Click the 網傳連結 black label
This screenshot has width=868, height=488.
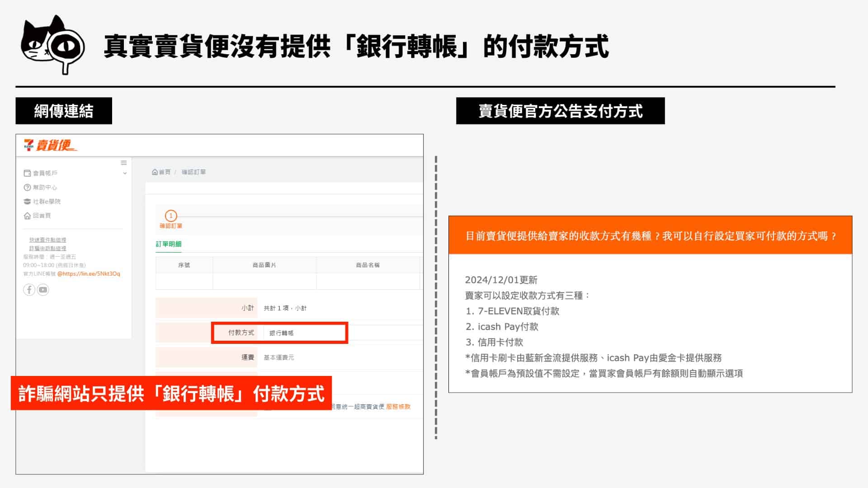[x=64, y=111]
